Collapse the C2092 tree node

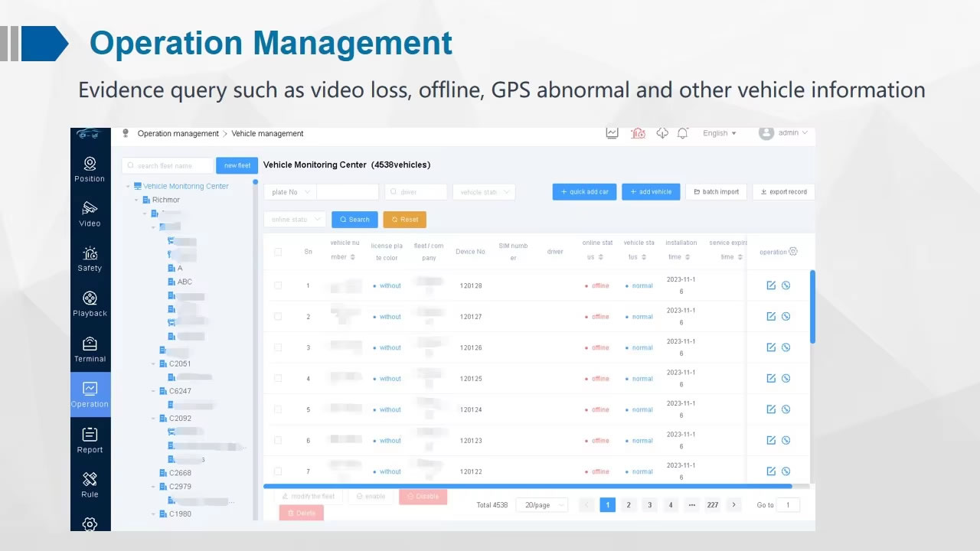pyautogui.click(x=154, y=419)
